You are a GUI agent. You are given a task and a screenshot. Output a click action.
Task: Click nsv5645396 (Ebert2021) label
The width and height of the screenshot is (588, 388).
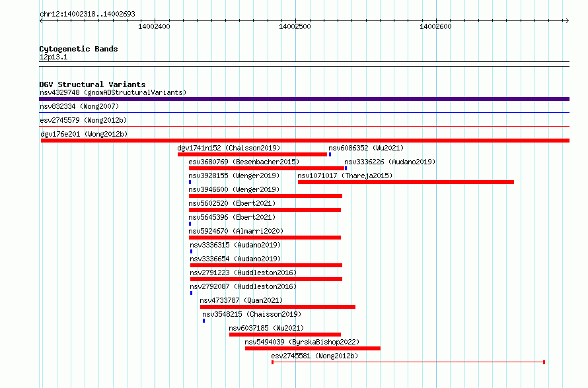point(232,217)
